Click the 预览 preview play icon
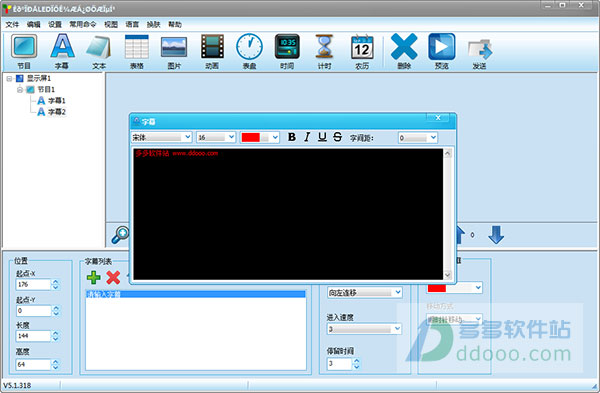The image size is (600, 393). point(442,46)
